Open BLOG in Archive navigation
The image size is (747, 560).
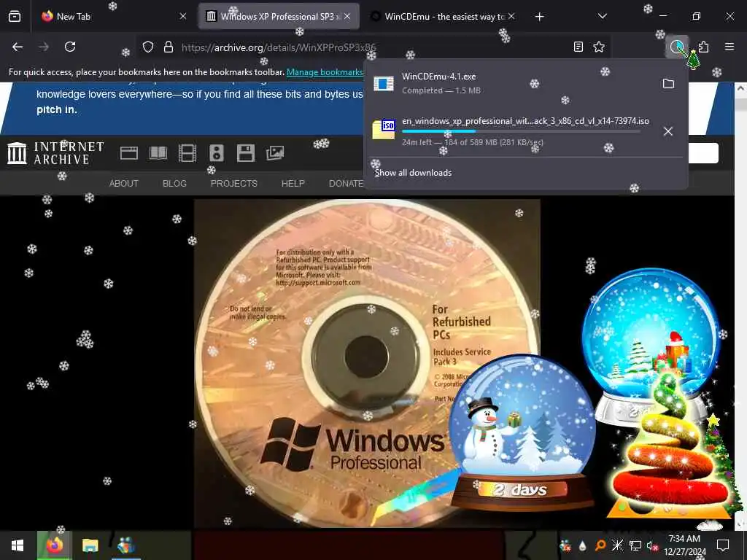[174, 183]
